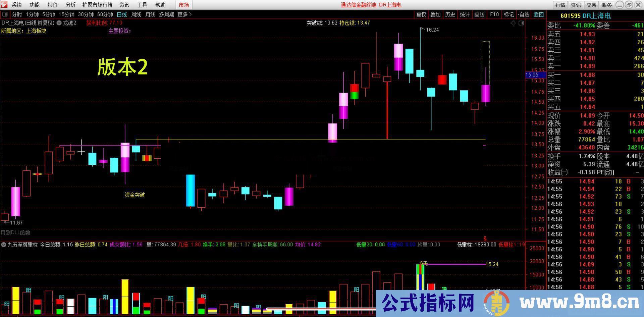This screenshot has height=317, width=644.
Task: Click the 11.67 low price marker
Action: [16, 223]
